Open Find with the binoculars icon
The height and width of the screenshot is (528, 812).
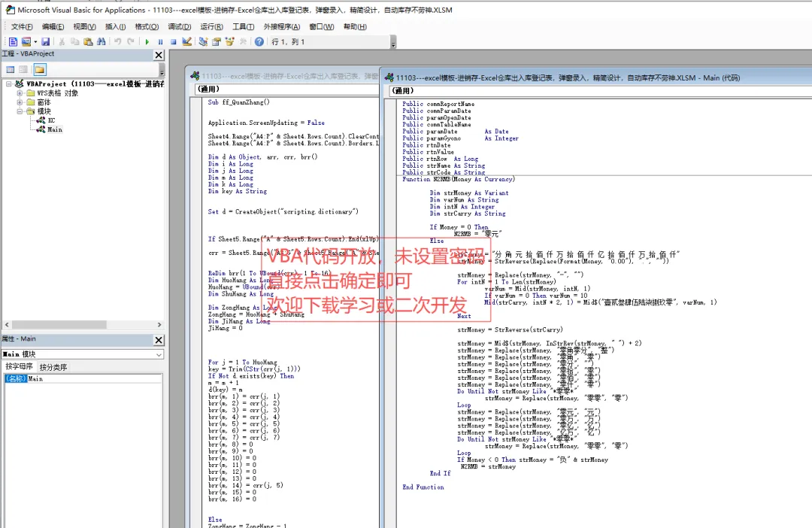(101, 41)
